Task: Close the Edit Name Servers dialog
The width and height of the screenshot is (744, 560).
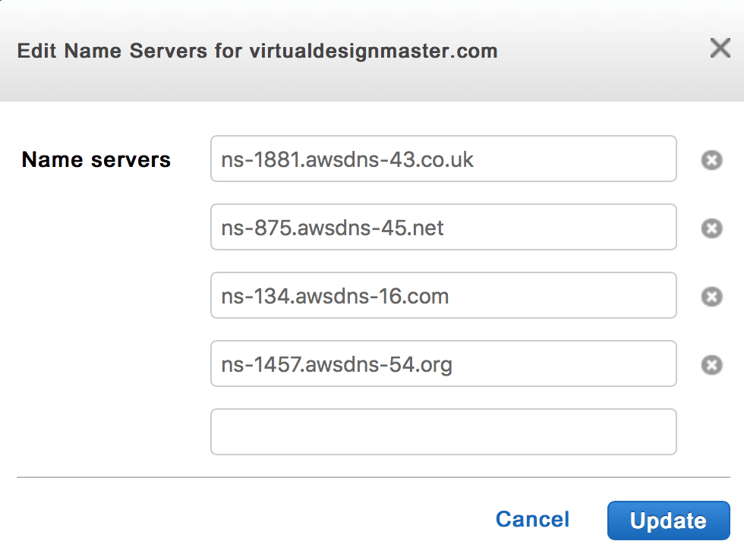Action: pyautogui.click(x=720, y=49)
